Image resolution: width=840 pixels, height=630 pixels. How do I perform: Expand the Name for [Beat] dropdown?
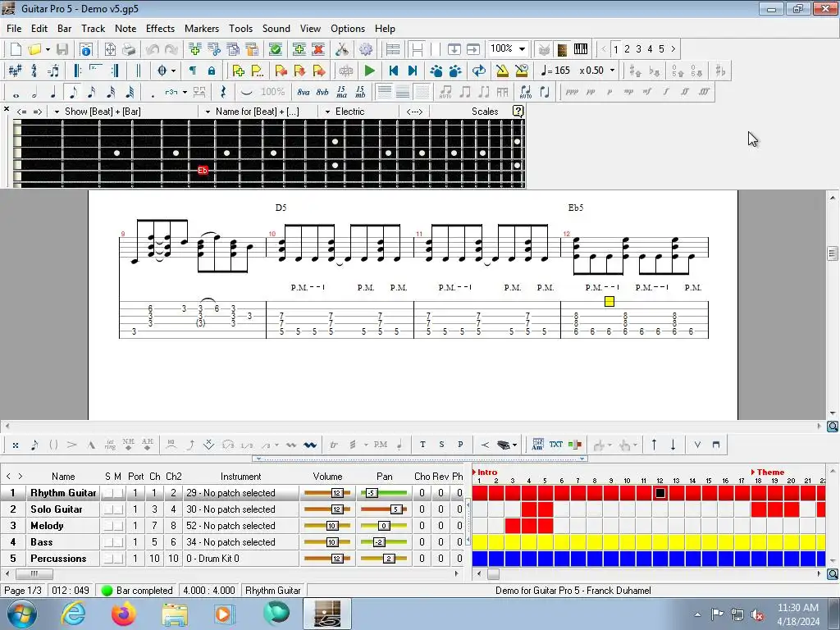(208, 112)
